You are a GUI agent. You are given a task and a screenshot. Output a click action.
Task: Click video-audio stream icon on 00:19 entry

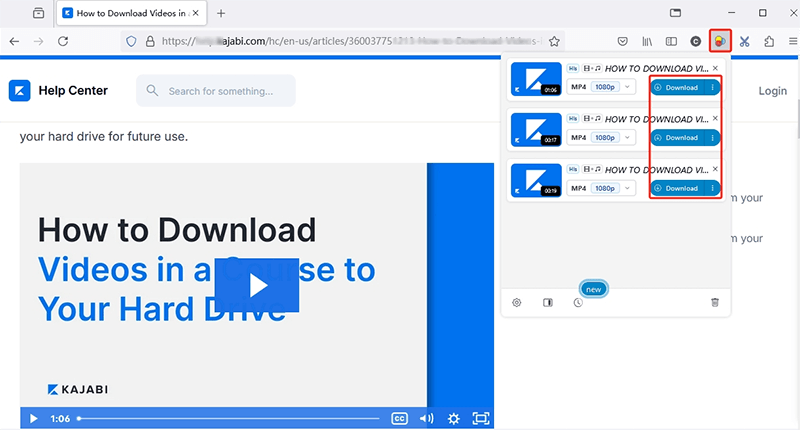point(592,169)
